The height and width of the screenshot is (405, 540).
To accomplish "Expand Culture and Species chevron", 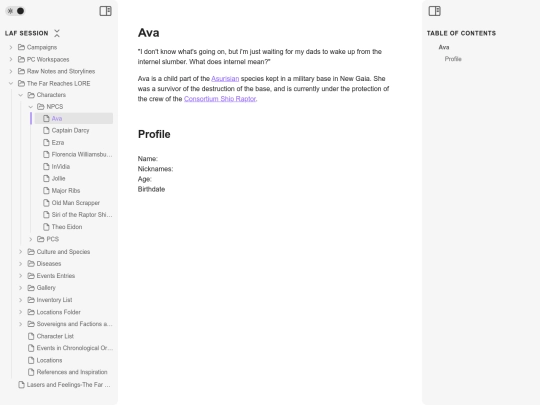I will (x=21, y=252).
